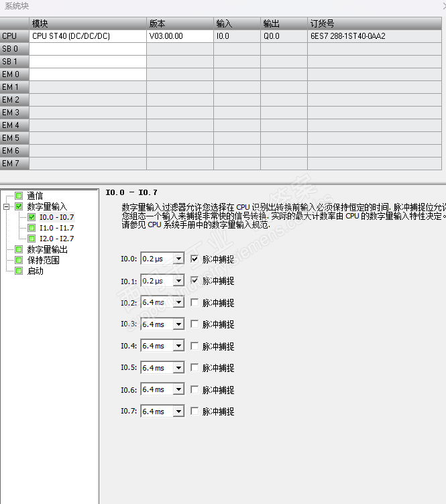The width and height of the screenshot is (446, 504).
Task: Click order number 6ES7 288-1ST40-0AA2
Action: (374, 36)
